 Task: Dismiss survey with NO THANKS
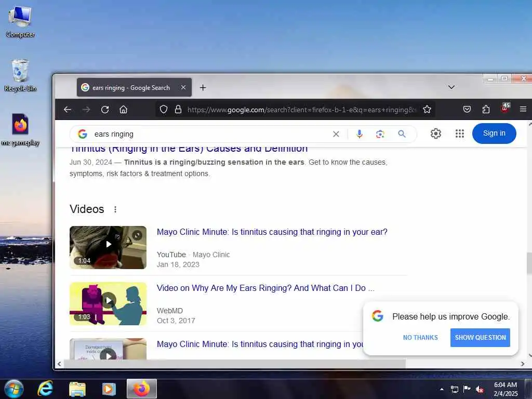420,338
